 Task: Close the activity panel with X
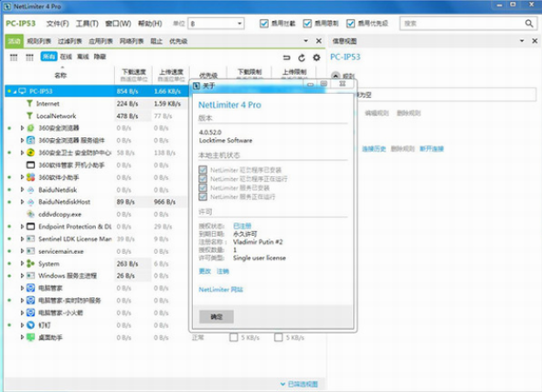pyautogui.click(x=319, y=41)
